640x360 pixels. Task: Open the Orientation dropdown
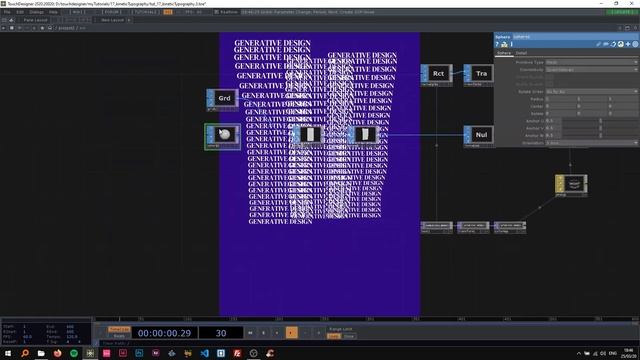pyautogui.click(x=591, y=143)
